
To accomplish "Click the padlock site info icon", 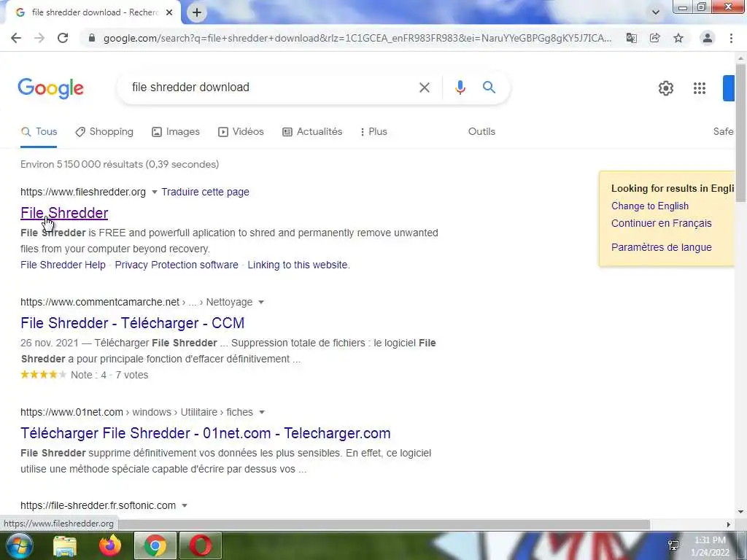I will [x=92, y=38].
